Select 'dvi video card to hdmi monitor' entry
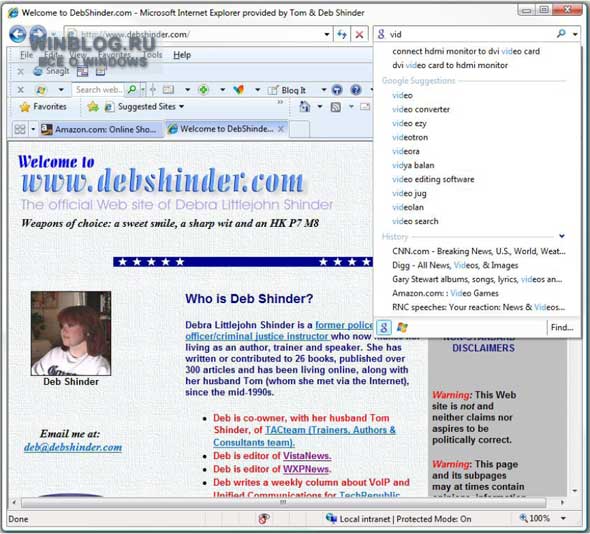Screen dimensions: 590x534 pos(450,65)
